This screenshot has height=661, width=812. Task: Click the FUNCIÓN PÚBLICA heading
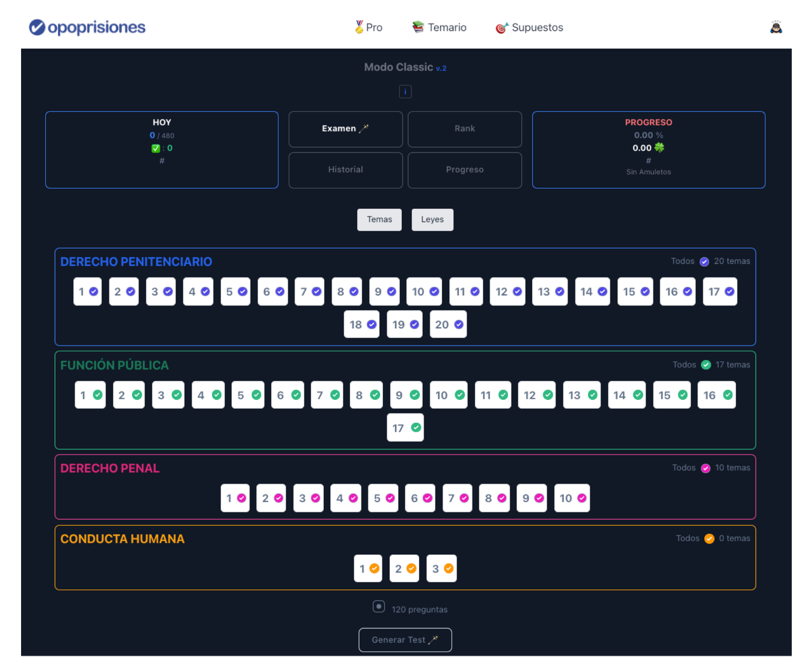pos(114,365)
